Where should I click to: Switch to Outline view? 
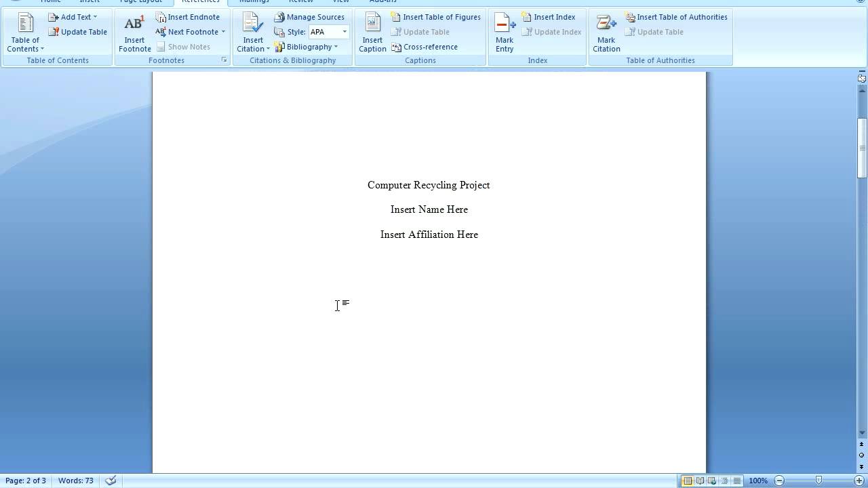pos(724,481)
